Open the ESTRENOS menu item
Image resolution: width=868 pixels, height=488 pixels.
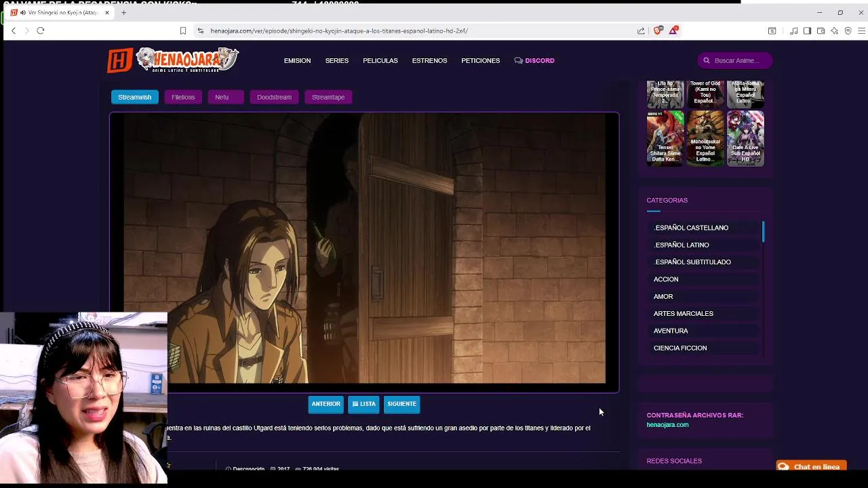coord(429,60)
